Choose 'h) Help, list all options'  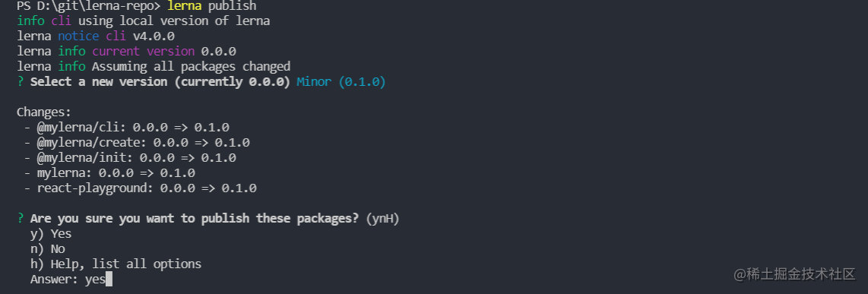click(x=116, y=264)
